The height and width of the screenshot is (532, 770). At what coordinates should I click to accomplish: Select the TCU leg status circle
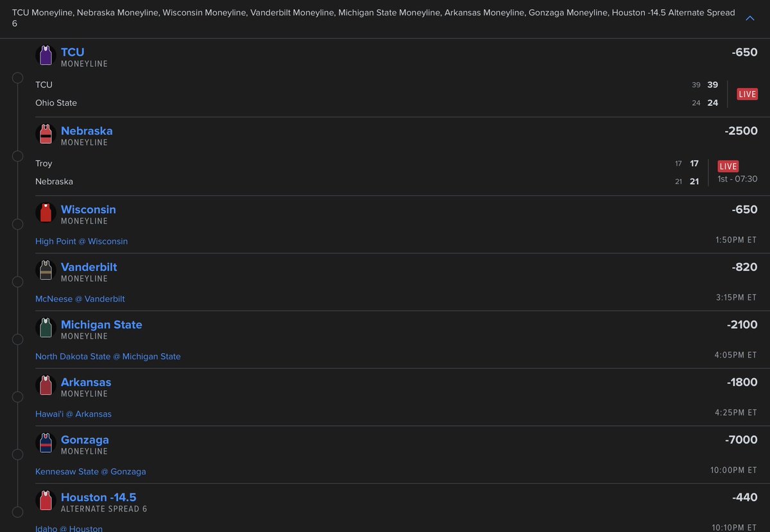point(18,79)
